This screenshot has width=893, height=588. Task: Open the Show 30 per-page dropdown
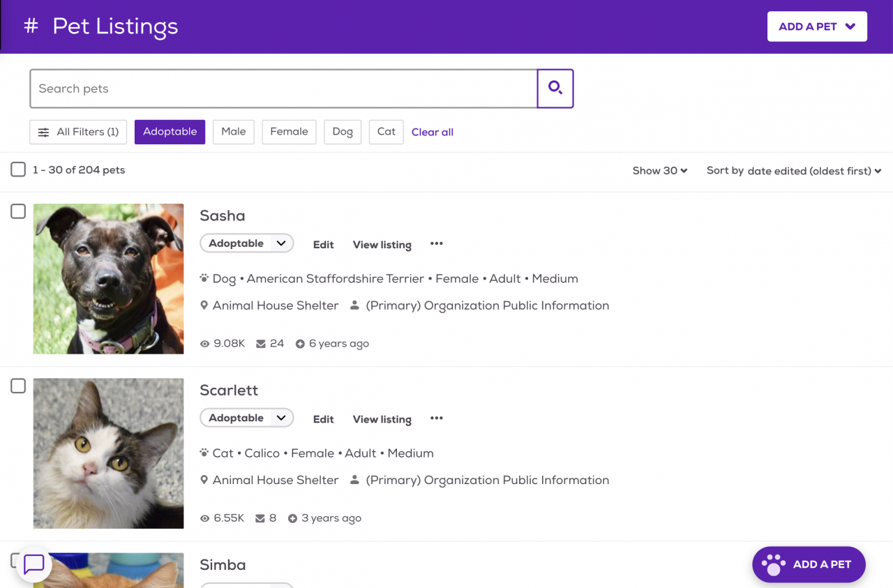[659, 171]
